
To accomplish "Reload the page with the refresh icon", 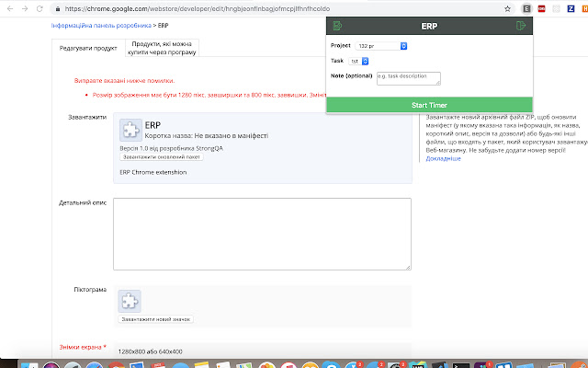I will [40, 8].
